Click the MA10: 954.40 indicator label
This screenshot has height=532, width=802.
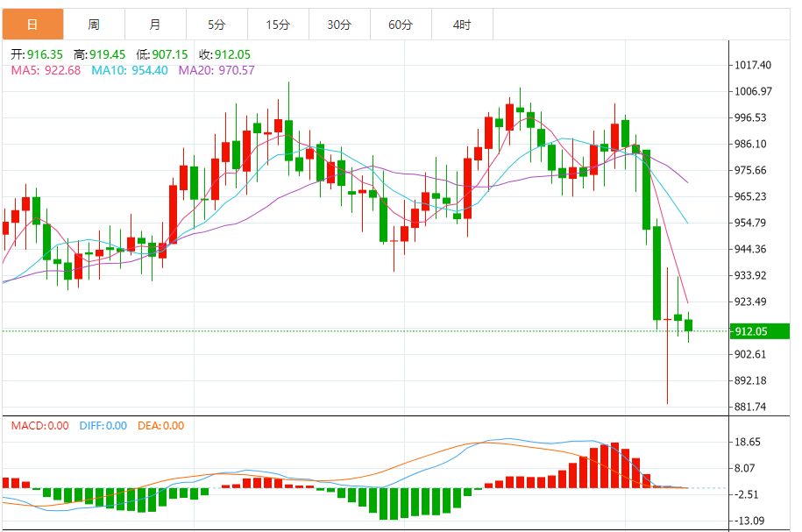click(x=130, y=71)
